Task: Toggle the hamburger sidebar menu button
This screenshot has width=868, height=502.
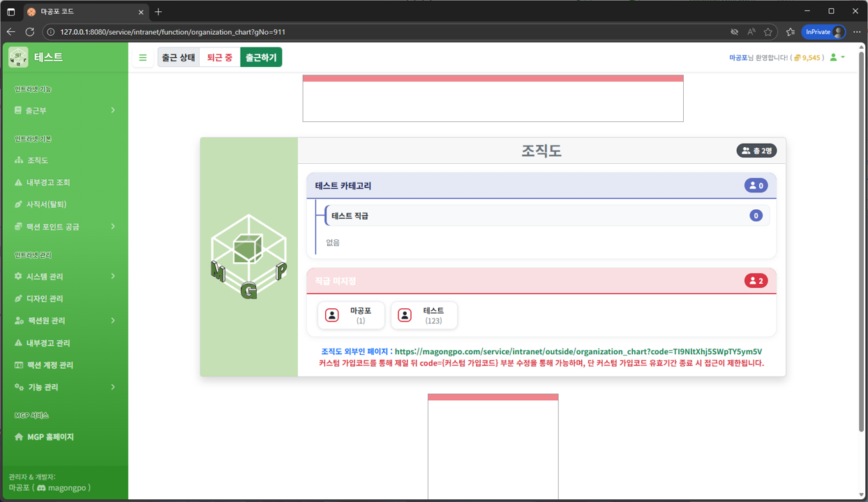Action: pyautogui.click(x=143, y=58)
